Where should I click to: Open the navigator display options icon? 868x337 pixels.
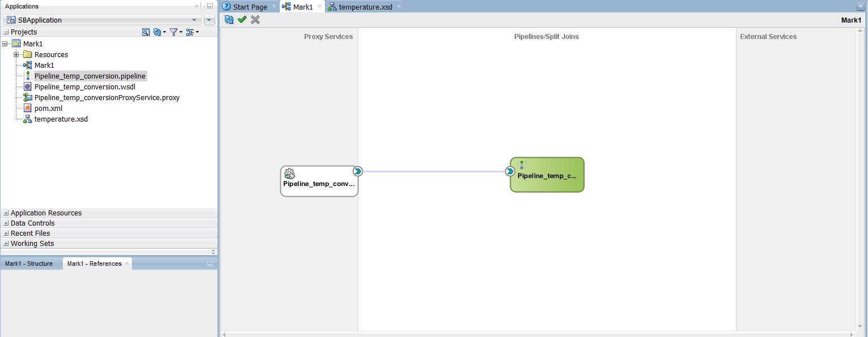point(191,32)
